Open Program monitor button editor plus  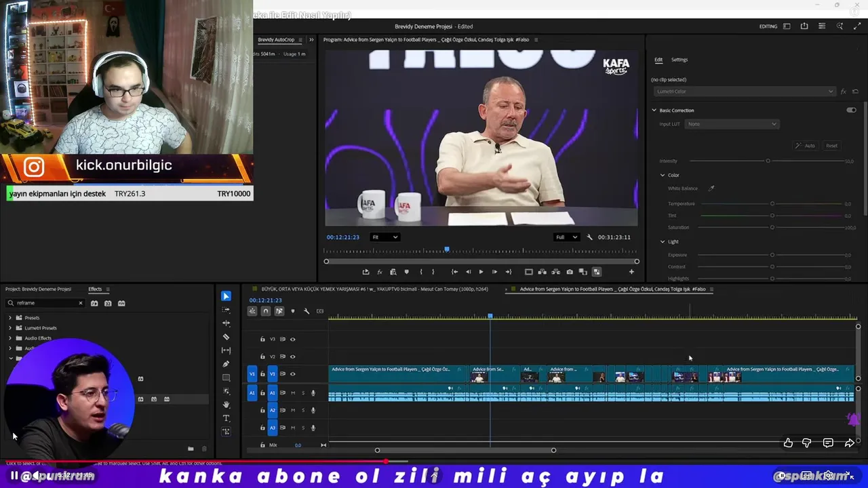tap(631, 272)
